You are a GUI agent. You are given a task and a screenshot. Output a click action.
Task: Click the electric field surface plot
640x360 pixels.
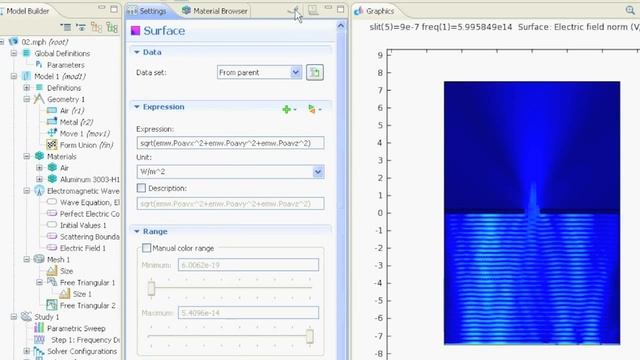tap(532, 213)
